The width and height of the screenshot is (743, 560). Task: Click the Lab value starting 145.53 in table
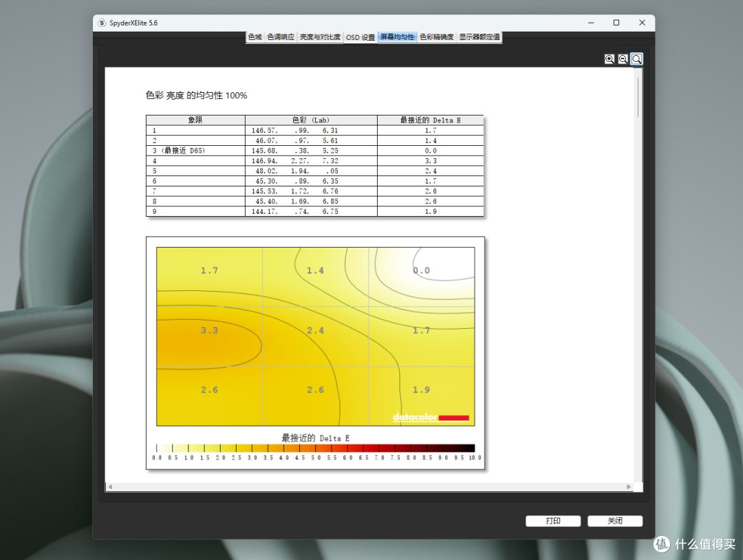point(294,191)
